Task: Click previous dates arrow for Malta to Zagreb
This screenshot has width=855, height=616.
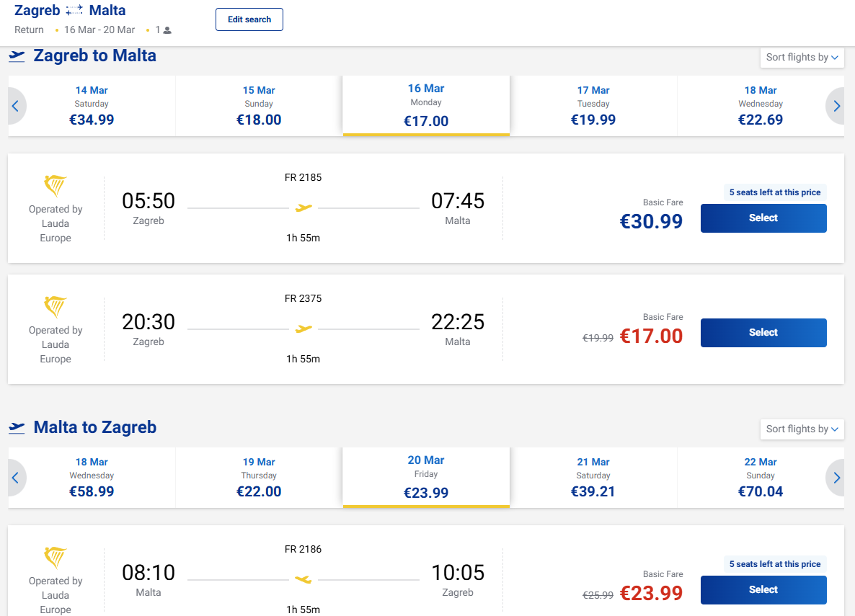Action: [x=16, y=478]
